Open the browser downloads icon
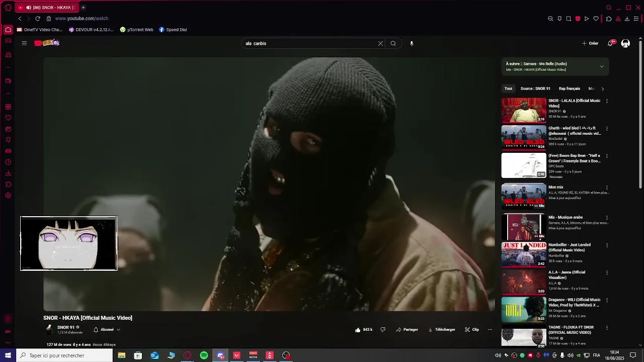This screenshot has height=362, width=644. (627, 19)
